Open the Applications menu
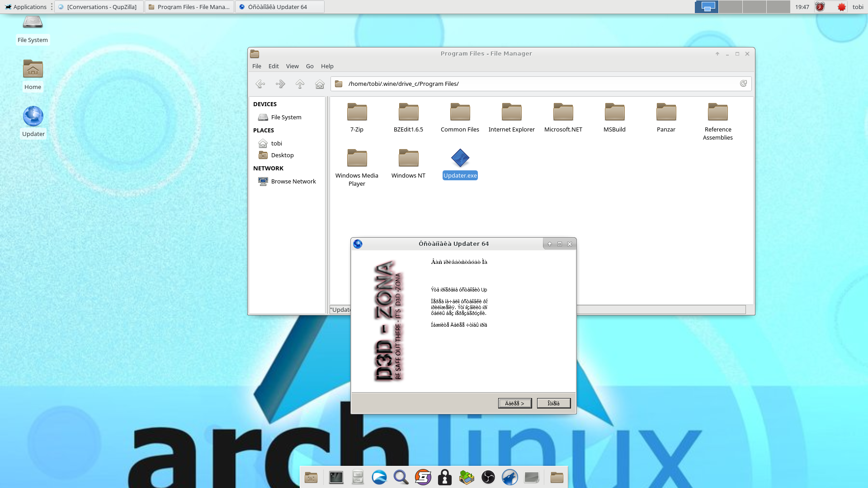 (26, 7)
